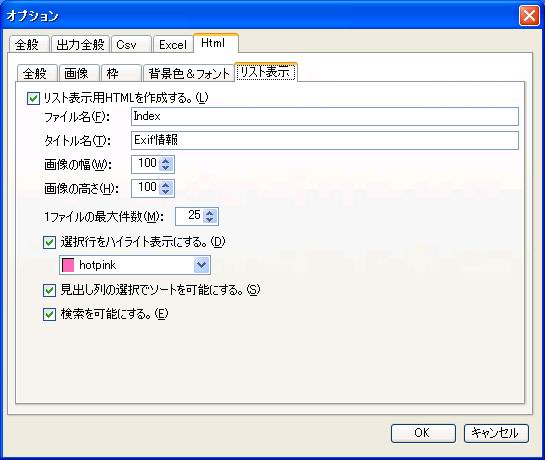Click the ファイル名 input field containing Index
The width and height of the screenshot is (545, 460).
click(x=325, y=116)
